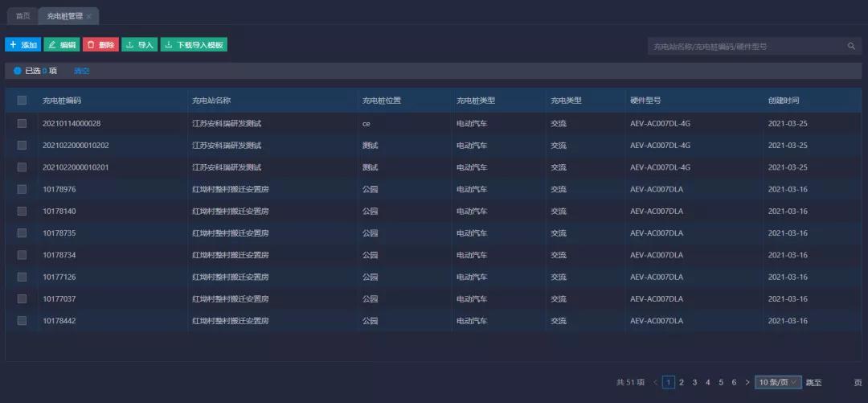Click the location cell 'ce'
The height and width of the screenshot is (403, 868).
366,124
